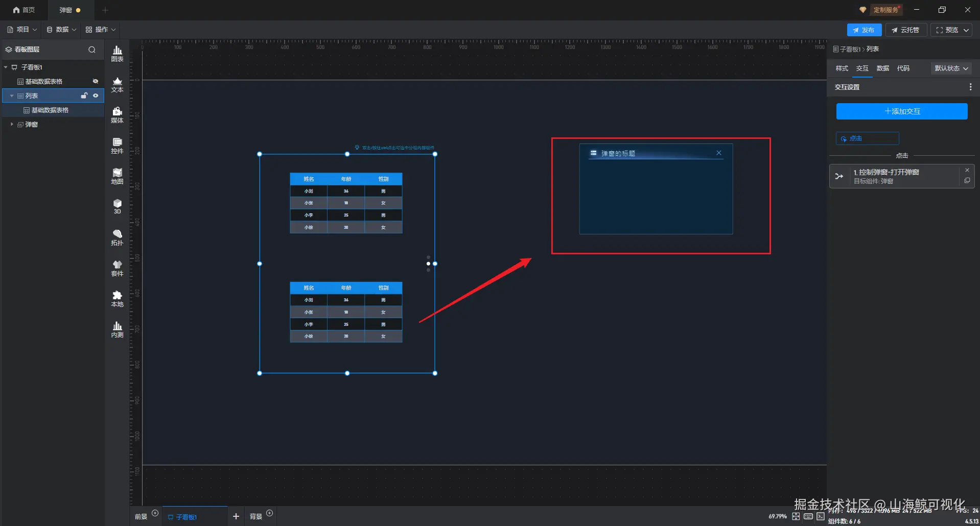Open the 拓扑 topology components panel

[x=117, y=238]
